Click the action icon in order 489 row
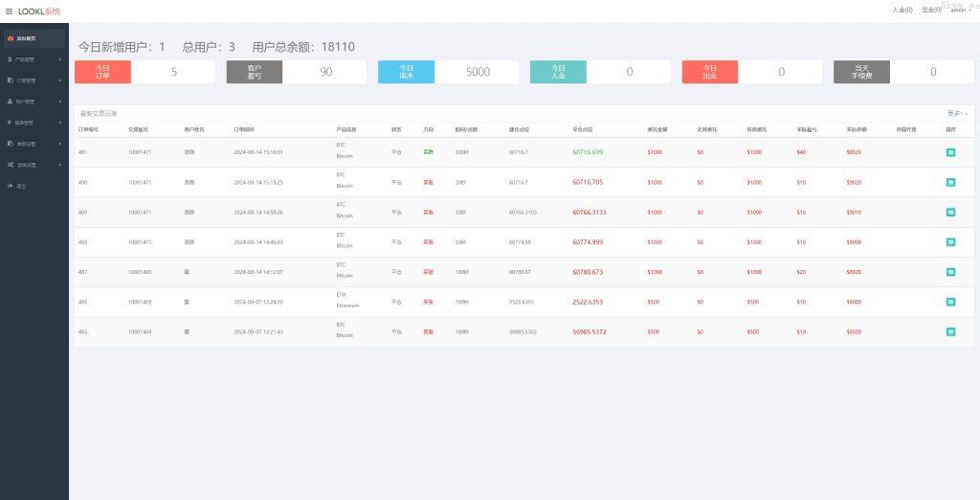Viewport: 980px width, 500px height. pos(950,213)
